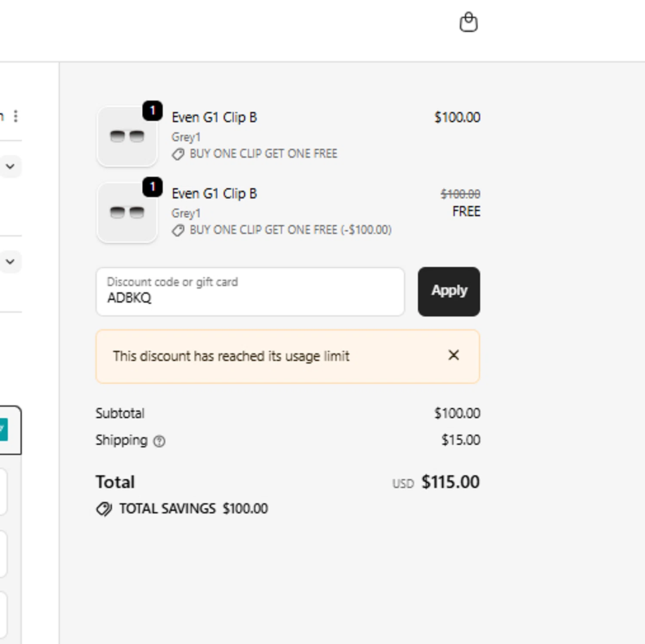This screenshot has width=645, height=644.
Task: Open the free Even G1 Clip B thumbnail
Action: (x=127, y=213)
